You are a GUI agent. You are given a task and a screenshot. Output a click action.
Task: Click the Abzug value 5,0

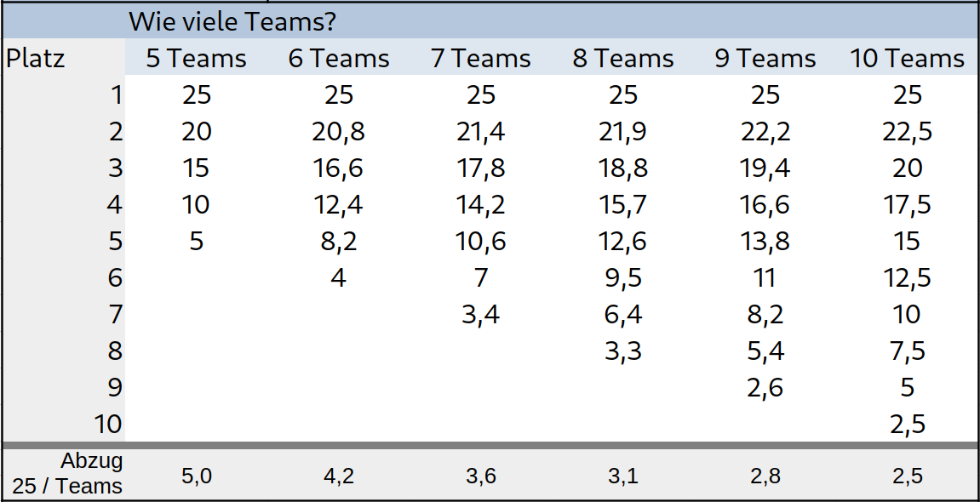point(196,476)
